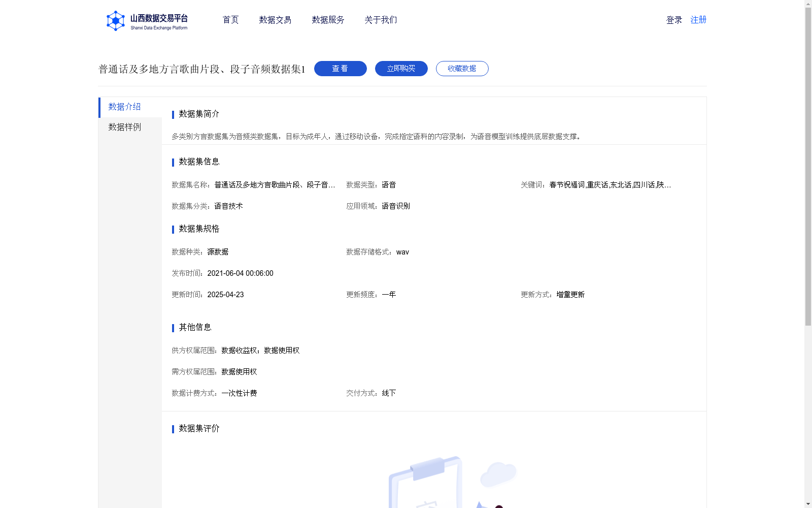Viewport: 812px width, 508px height.
Task: Open the 数据交易 menu
Action: (x=275, y=20)
